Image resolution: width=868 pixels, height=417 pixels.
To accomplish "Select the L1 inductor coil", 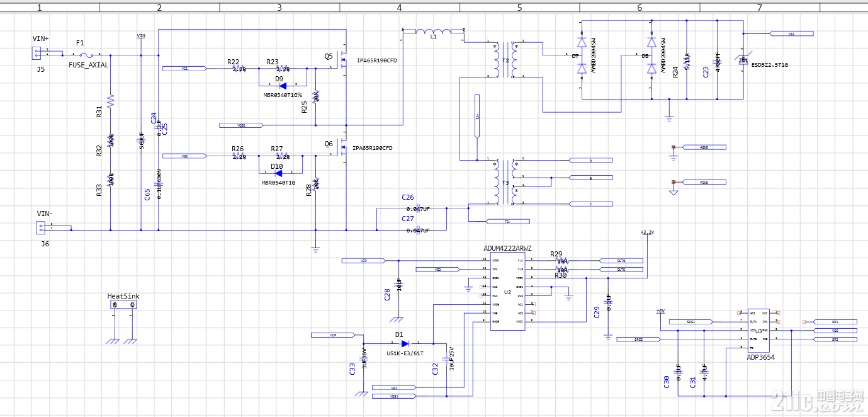I will pyautogui.click(x=434, y=31).
